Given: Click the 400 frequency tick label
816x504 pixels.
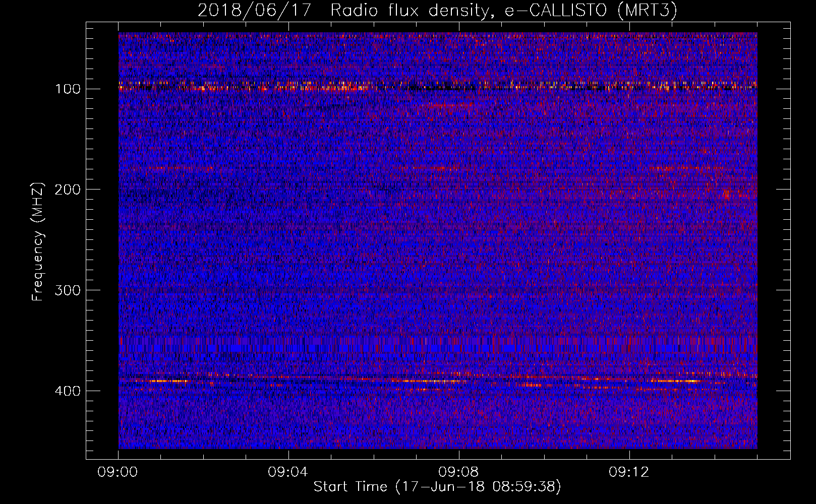Looking at the screenshot, I should pyautogui.click(x=68, y=392).
